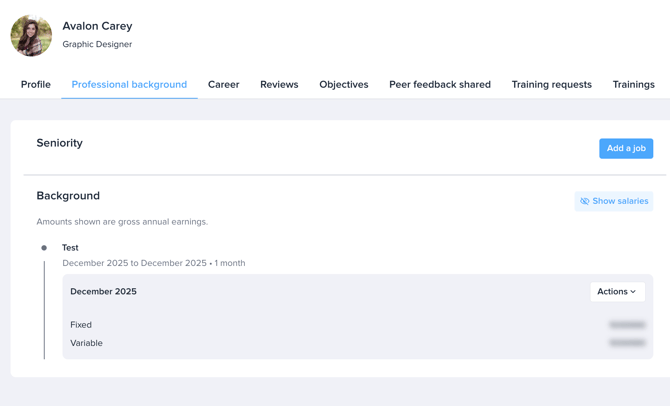This screenshot has height=406, width=670.
Task: Click the crossed-eye icon beside Show salaries
Action: (585, 201)
